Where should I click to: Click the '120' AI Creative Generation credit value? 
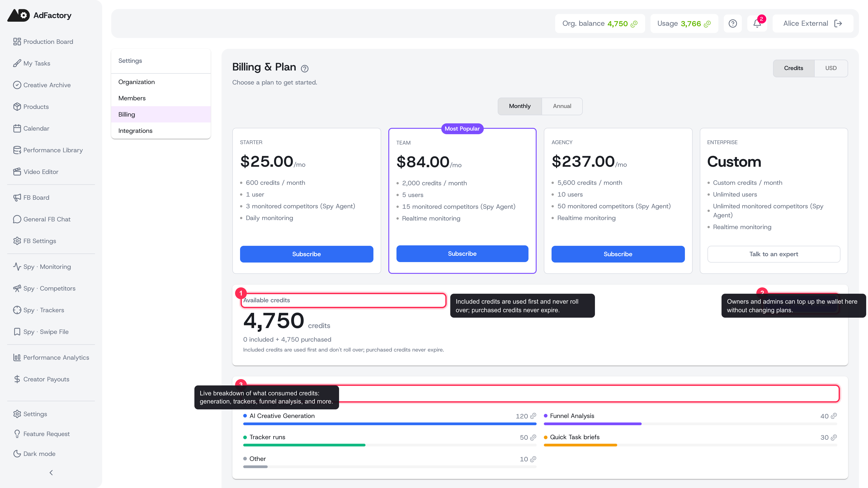[522, 416]
